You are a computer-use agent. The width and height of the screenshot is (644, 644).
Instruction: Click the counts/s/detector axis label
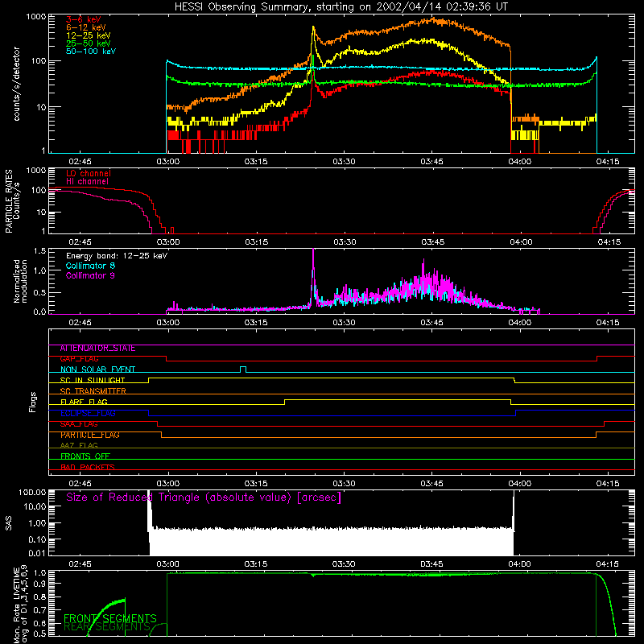16,84
